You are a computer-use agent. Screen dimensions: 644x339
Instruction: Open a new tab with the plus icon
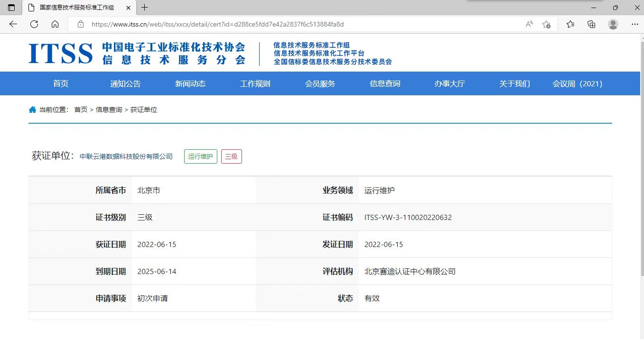coord(145,8)
